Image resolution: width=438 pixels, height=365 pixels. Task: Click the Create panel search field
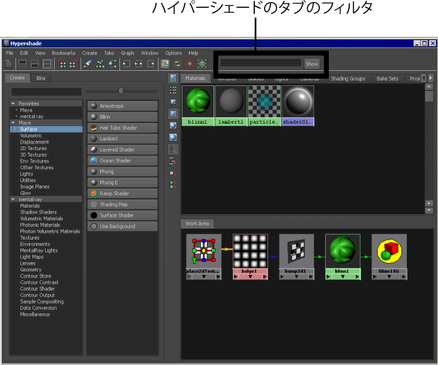click(x=46, y=92)
